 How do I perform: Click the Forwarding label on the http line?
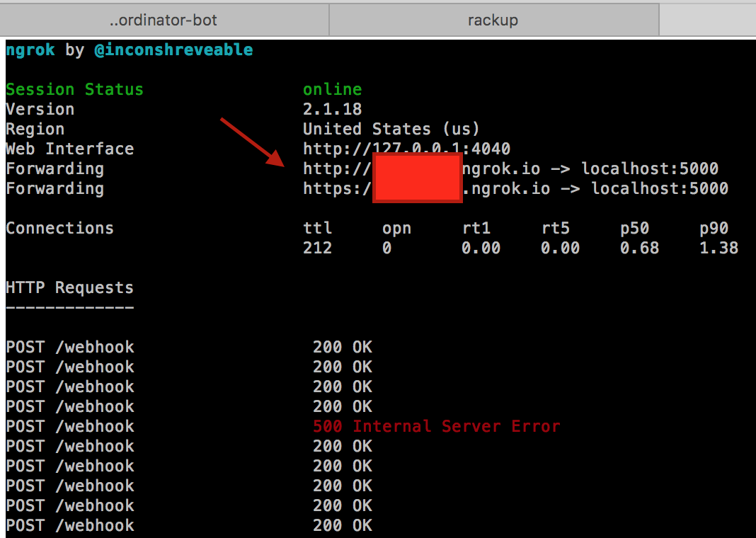tap(55, 168)
